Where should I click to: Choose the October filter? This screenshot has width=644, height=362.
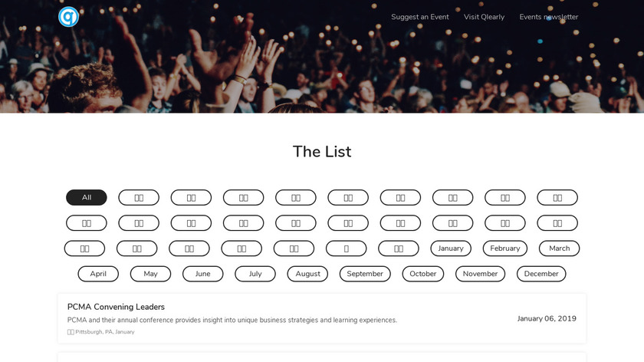point(423,274)
